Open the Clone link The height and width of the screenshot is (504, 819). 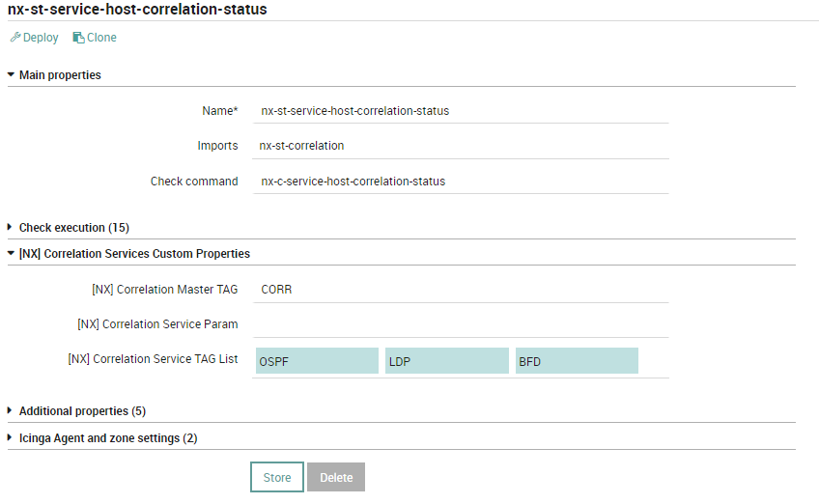point(95,38)
